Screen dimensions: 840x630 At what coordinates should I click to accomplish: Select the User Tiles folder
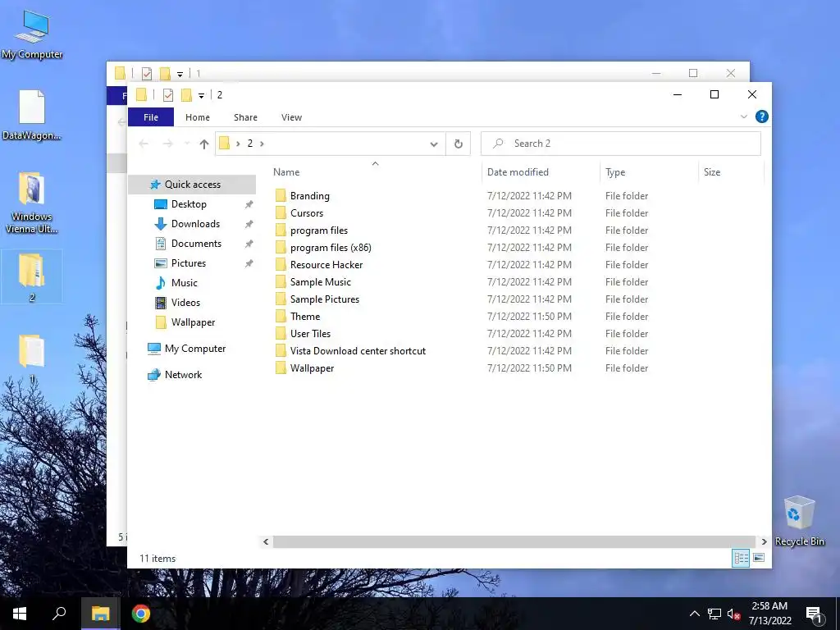click(x=310, y=333)
